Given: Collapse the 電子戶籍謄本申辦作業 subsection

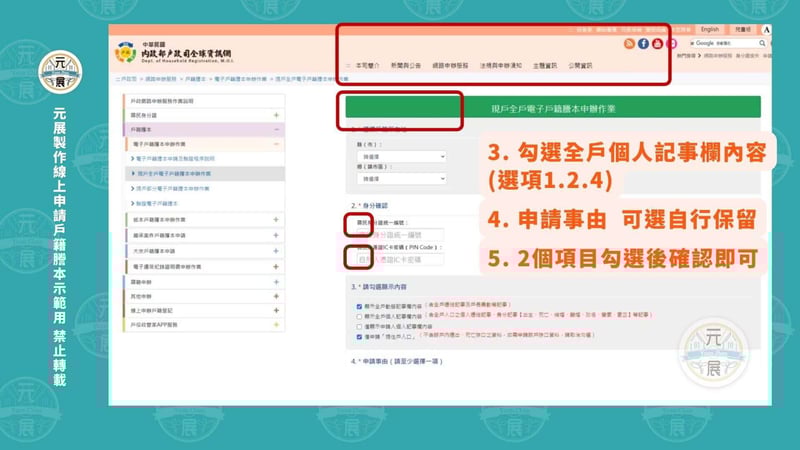Looking at the screenshot, I should 276,144.
